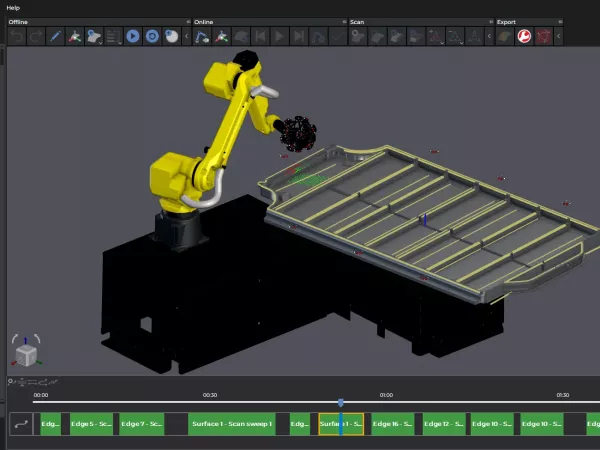Select the Edge 16 timeline block
600x450 pixels.
392,424
